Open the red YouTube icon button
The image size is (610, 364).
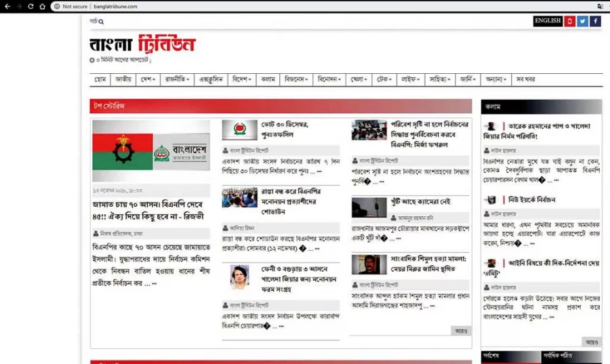[x=569, y=21]
